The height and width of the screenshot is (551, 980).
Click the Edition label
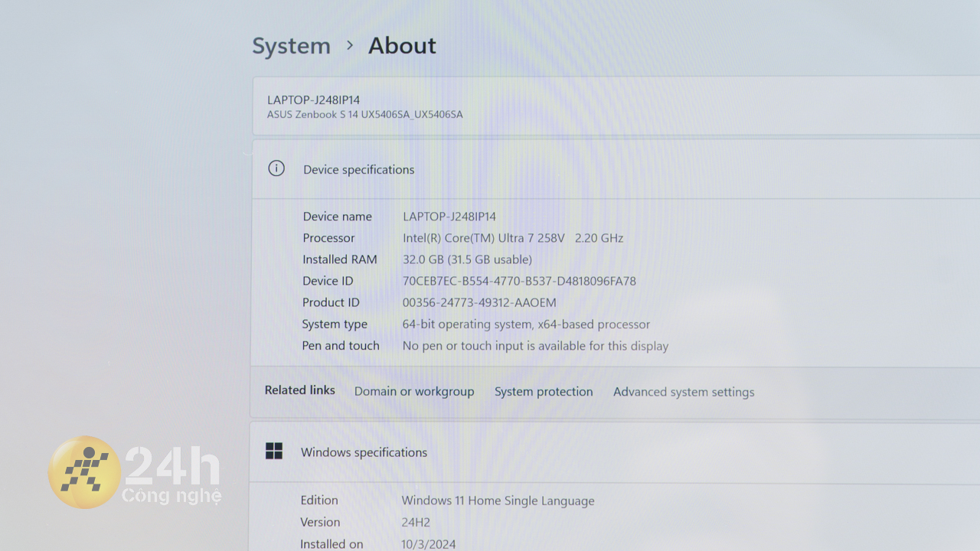tap(319, 500)
